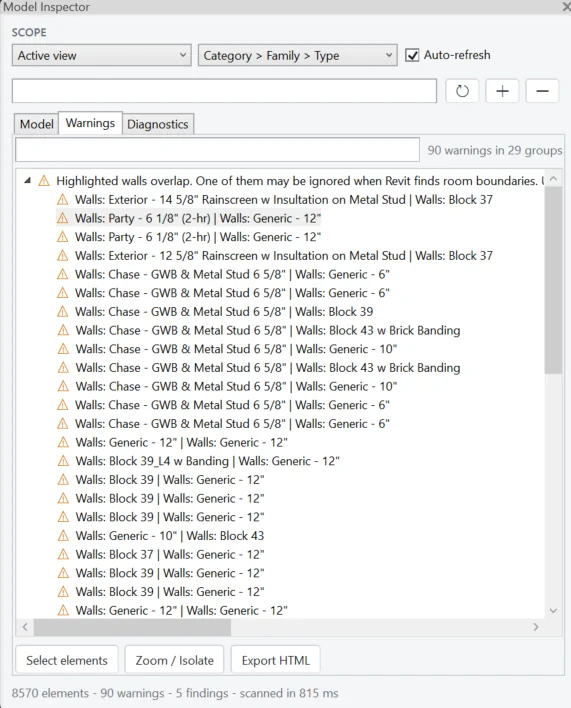The width and height of the screenshot is (571, 708).
Task: Click warning icon beside Exterior 14 5/8" Rainscreen row
Action: (63, 199)
